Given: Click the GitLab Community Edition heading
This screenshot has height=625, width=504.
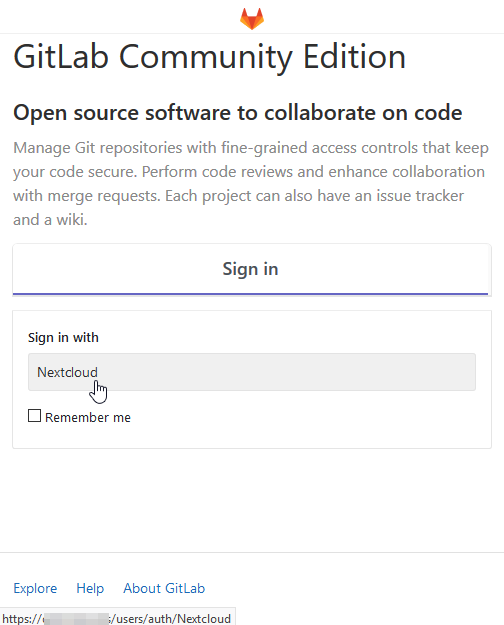Looking at the screenshot, I should tap(210, 57).
